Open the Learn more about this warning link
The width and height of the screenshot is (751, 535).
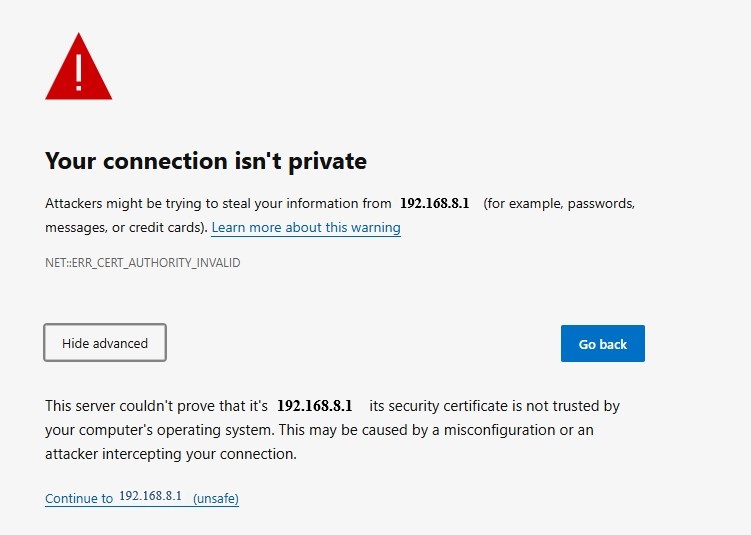click(306, 227)
